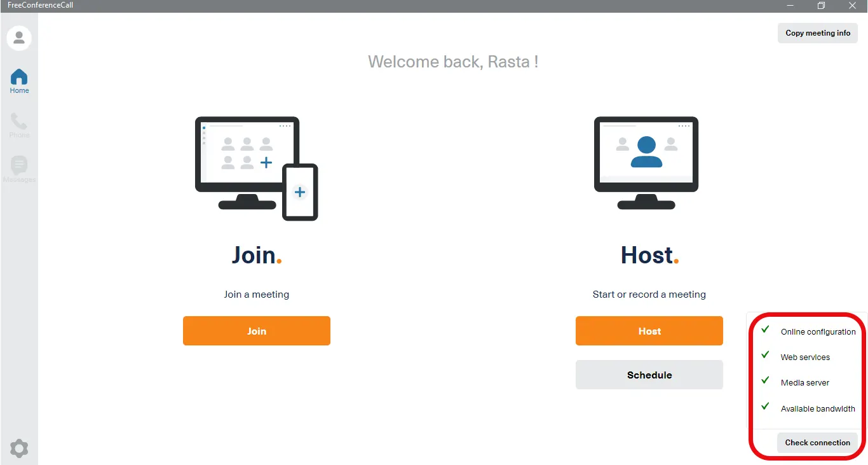Open the Messages section in sidebar
This screenshot has width=868, height=465.
(19, 169)
